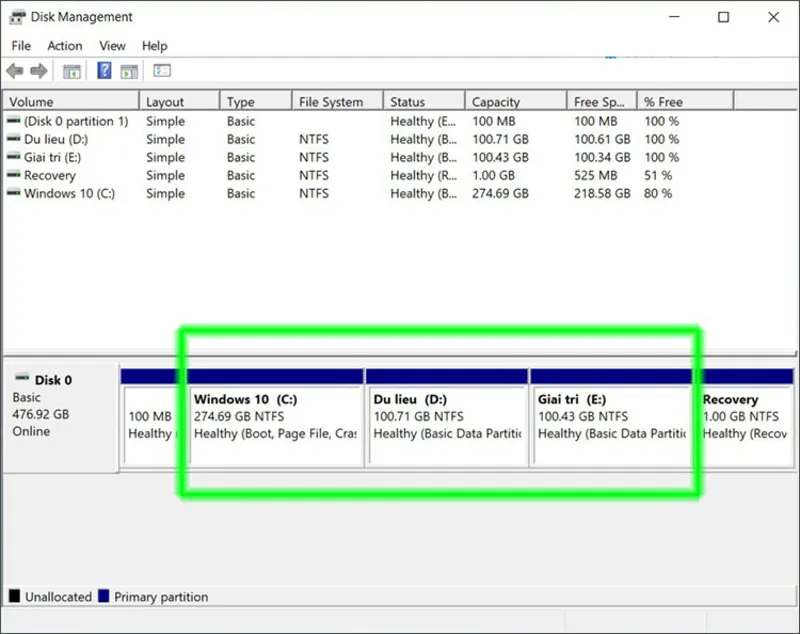Click the black Unallocated legend swatch
Screen dimensions: 800x634
click(x=14, y=596)
